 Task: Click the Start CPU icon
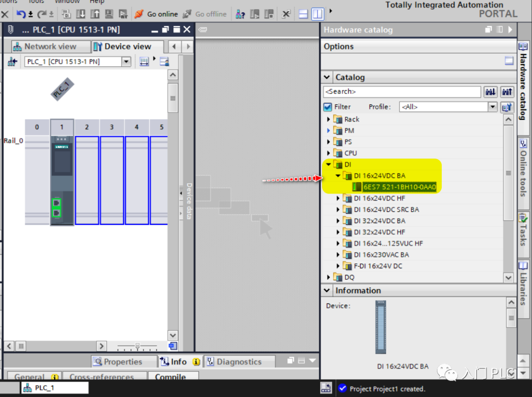(x=255, y=14)
